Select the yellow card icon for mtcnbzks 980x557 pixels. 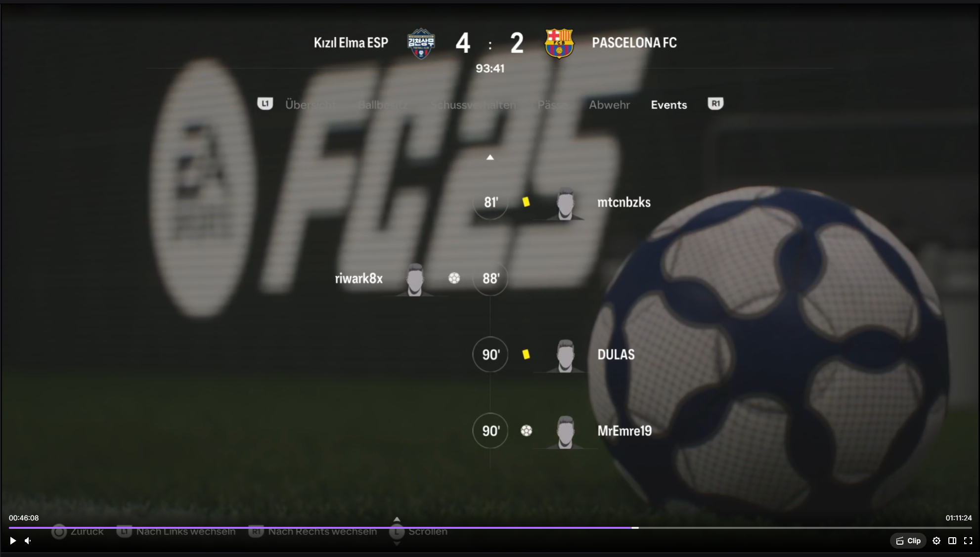[x=526, y=202]
